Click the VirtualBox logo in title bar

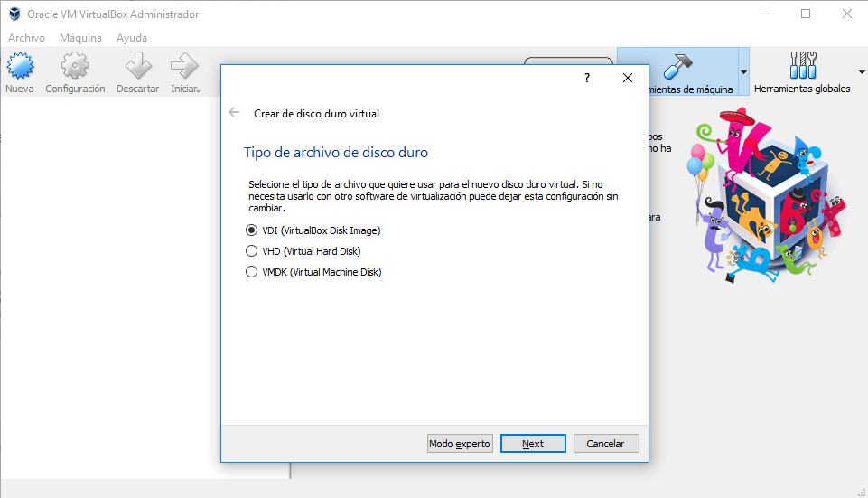coord(14,14)
